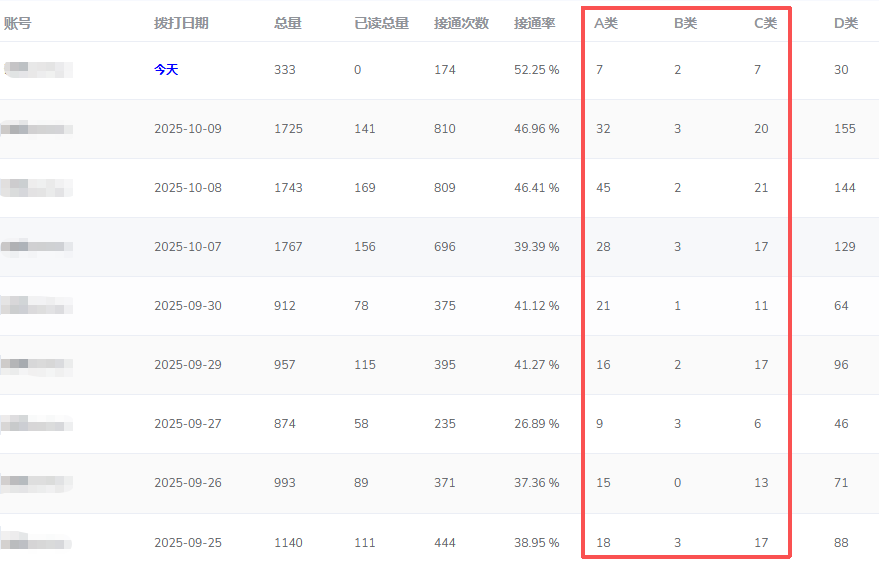Click the 拨打日期 column header

181,23
